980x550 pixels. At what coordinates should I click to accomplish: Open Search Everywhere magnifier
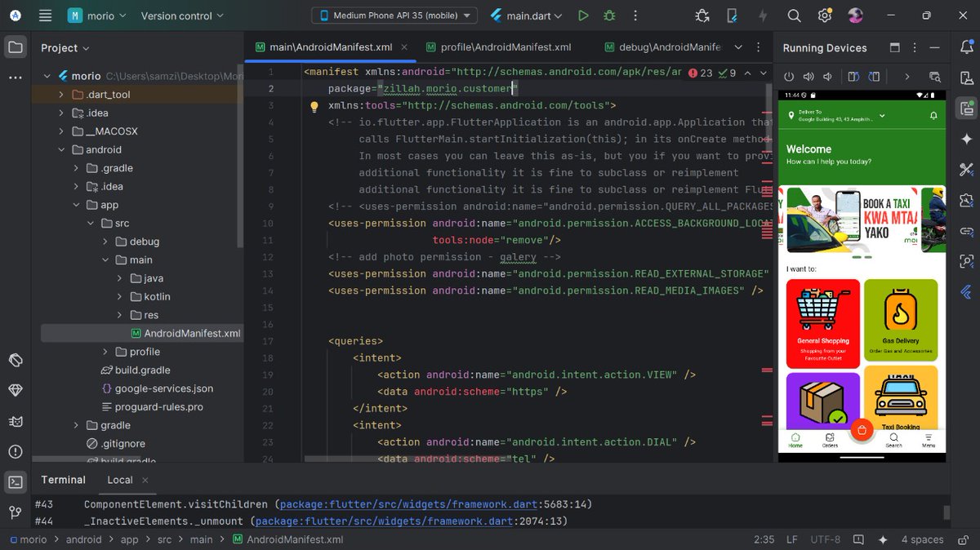click(794, 16)
